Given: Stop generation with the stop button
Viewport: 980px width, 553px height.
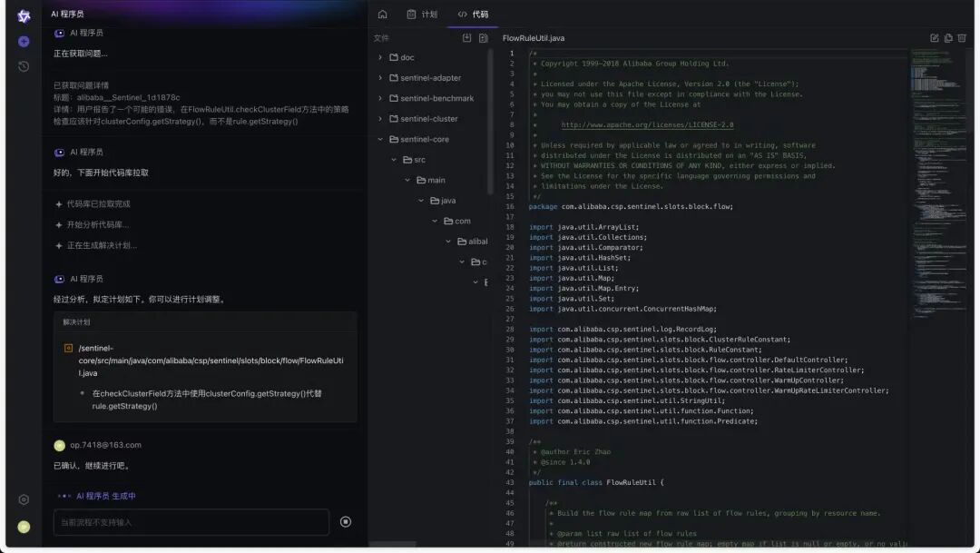Looking at the screenshot, I should pos(346,522).
